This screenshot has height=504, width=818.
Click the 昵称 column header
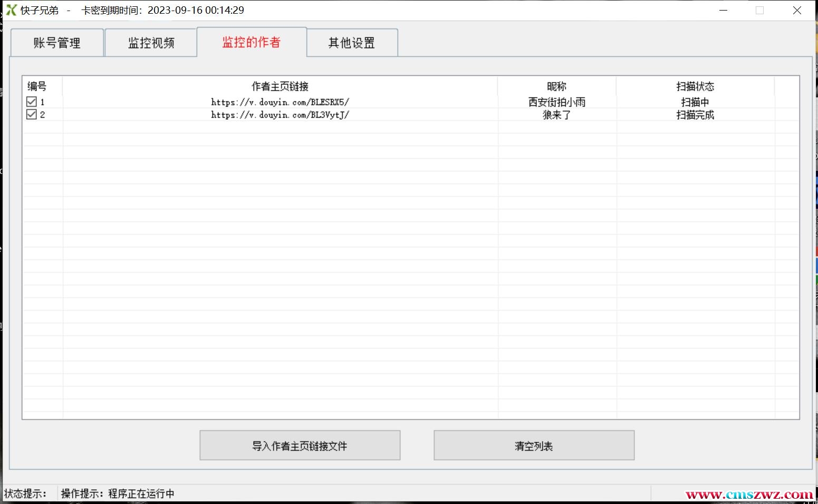click(x=556, y=86)
